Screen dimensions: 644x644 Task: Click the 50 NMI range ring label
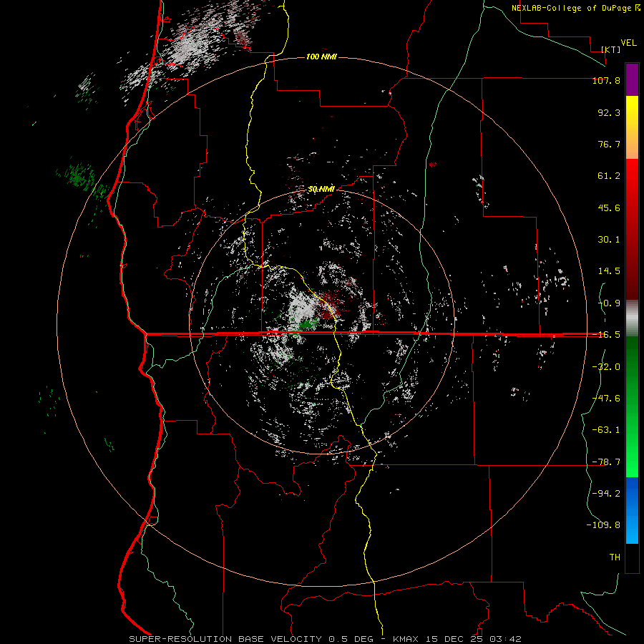point(321,189)
